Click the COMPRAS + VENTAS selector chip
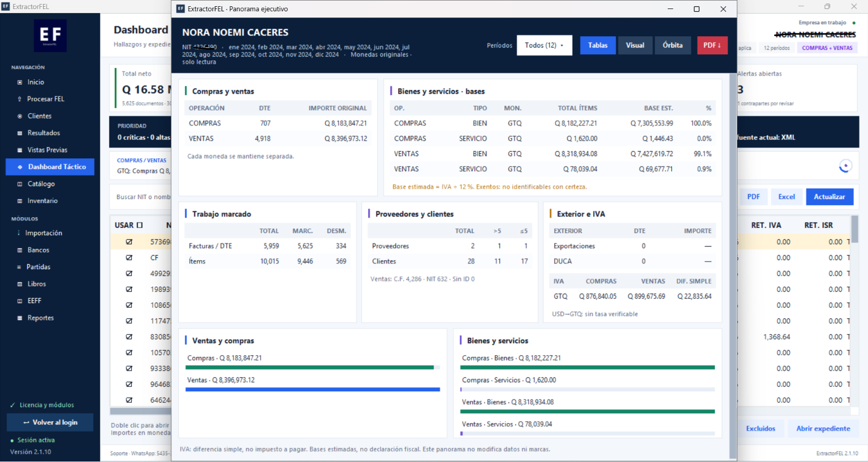This screenshot has height=462, width=868. [827, 48]
